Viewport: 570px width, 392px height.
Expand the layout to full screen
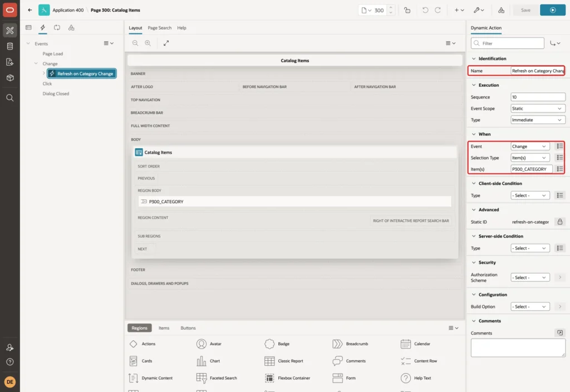click(166, 43)
